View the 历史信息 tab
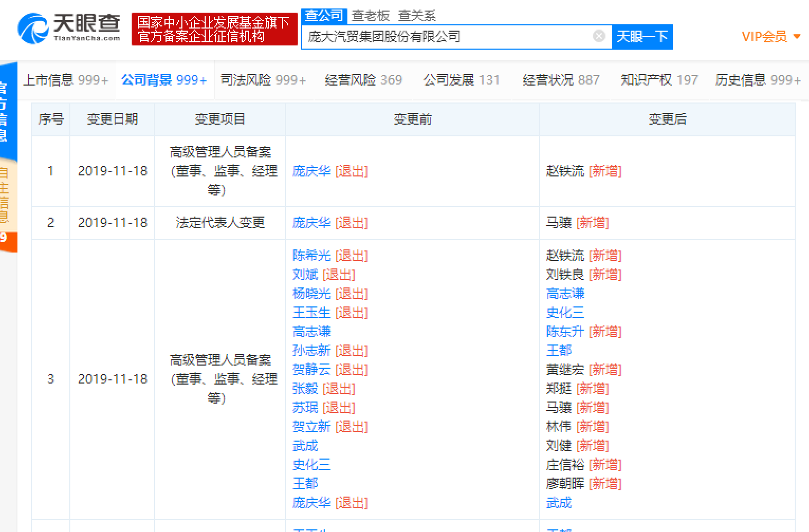 pos(758,80)
